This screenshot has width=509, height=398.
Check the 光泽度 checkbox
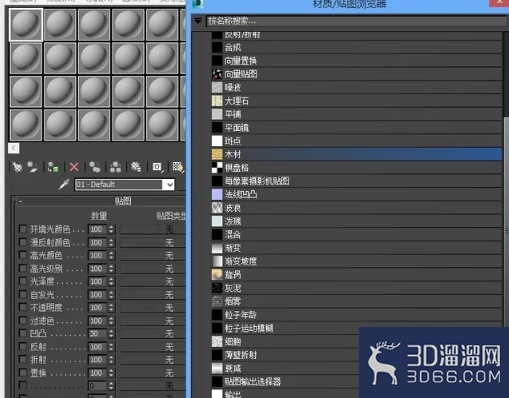(23, 281)
